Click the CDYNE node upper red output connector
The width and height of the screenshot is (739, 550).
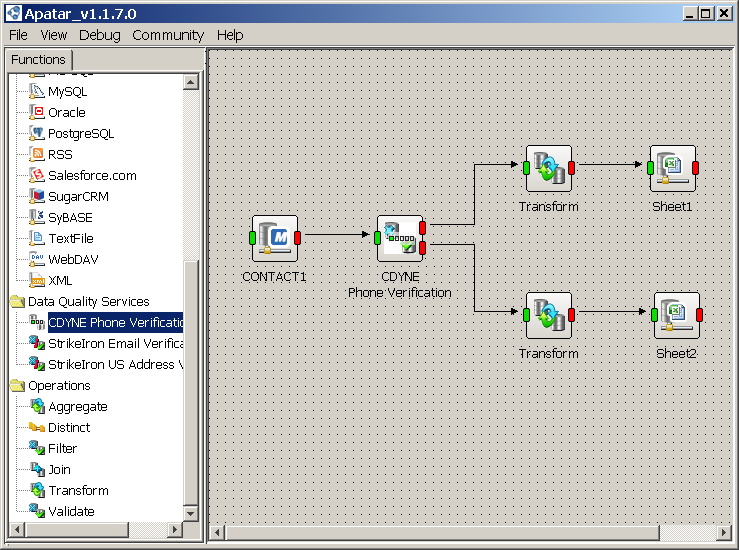[422, 228]
